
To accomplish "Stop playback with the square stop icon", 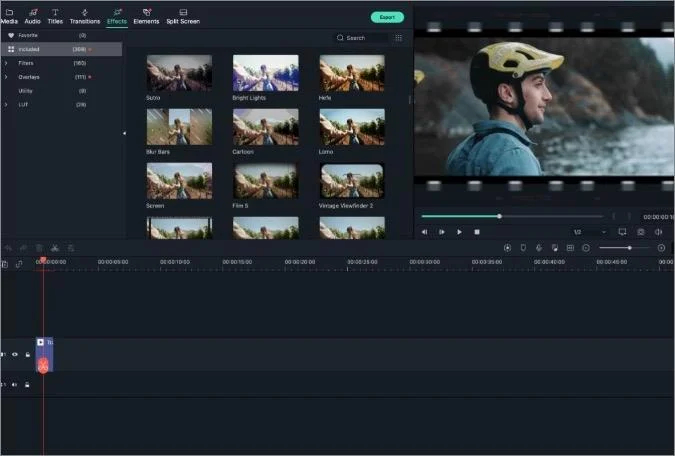I will click(477, 232).
